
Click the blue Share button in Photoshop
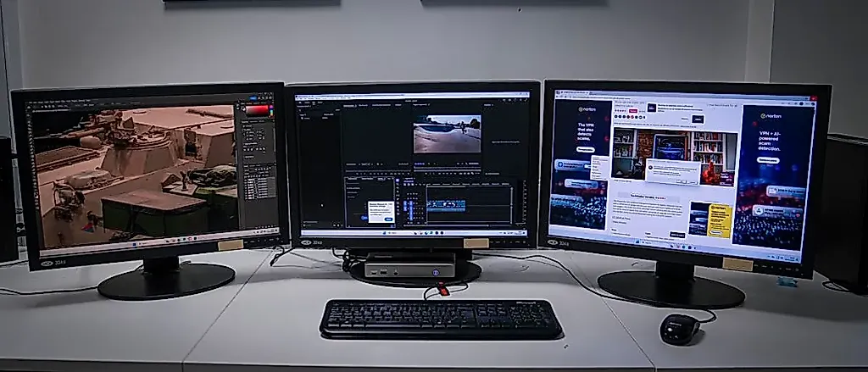pos(253,98)
